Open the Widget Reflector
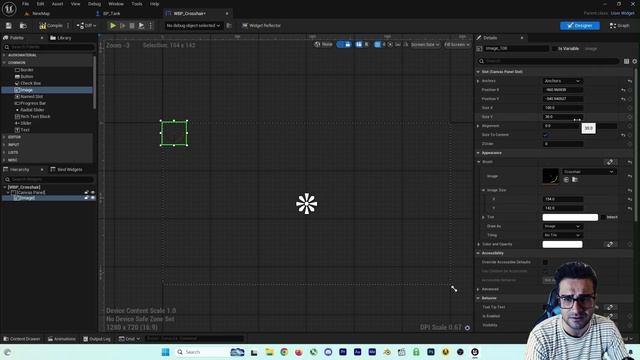 pyautogui.click(x=261, y=26)
